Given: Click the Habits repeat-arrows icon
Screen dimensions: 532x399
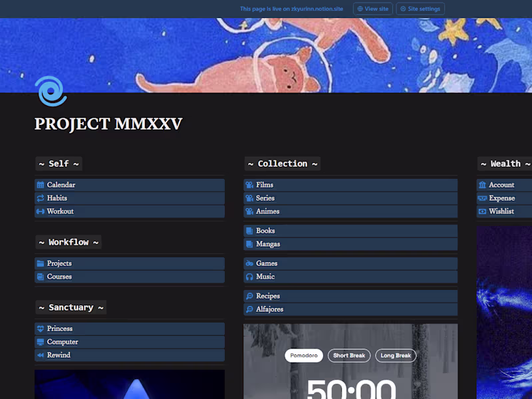Looking at the screenshot, I should pyautogui.click(x=41, y=198).
